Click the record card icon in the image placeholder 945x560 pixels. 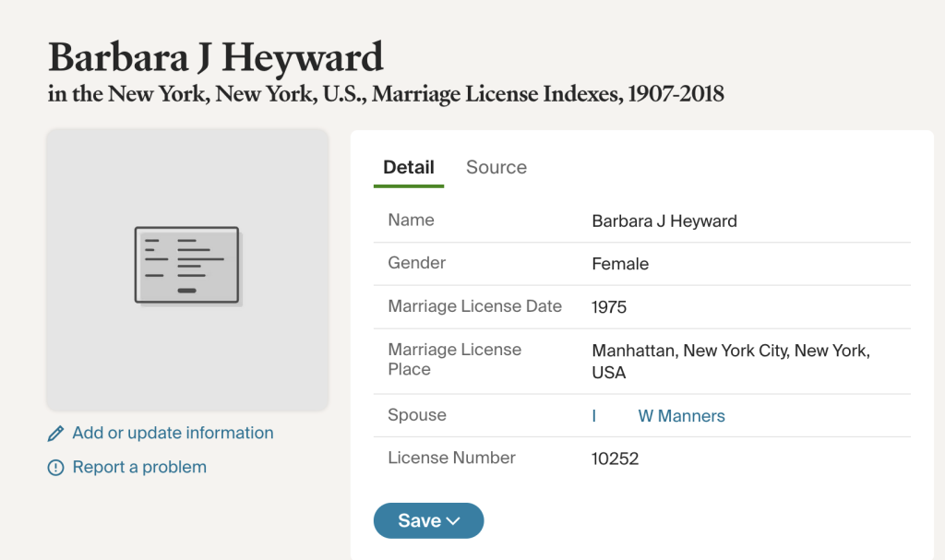click(187, 266)
